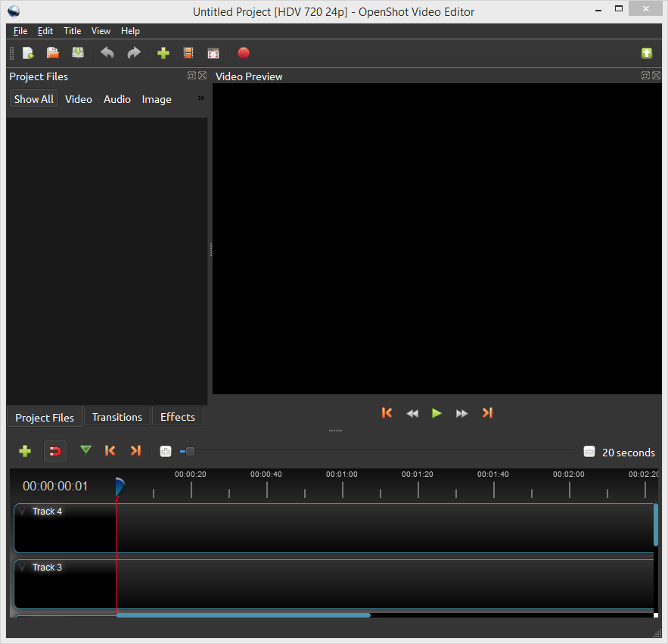The width and height of the screenshot is (668, 644).
Task: Filter project files by Video
Action: click(79, 99)
